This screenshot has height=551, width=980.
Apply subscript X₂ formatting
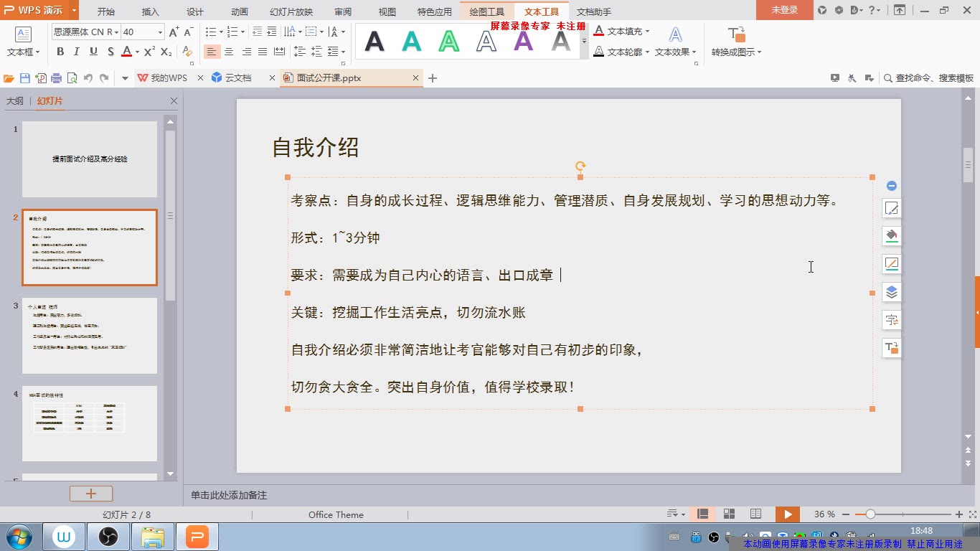[x=166, y=52]
